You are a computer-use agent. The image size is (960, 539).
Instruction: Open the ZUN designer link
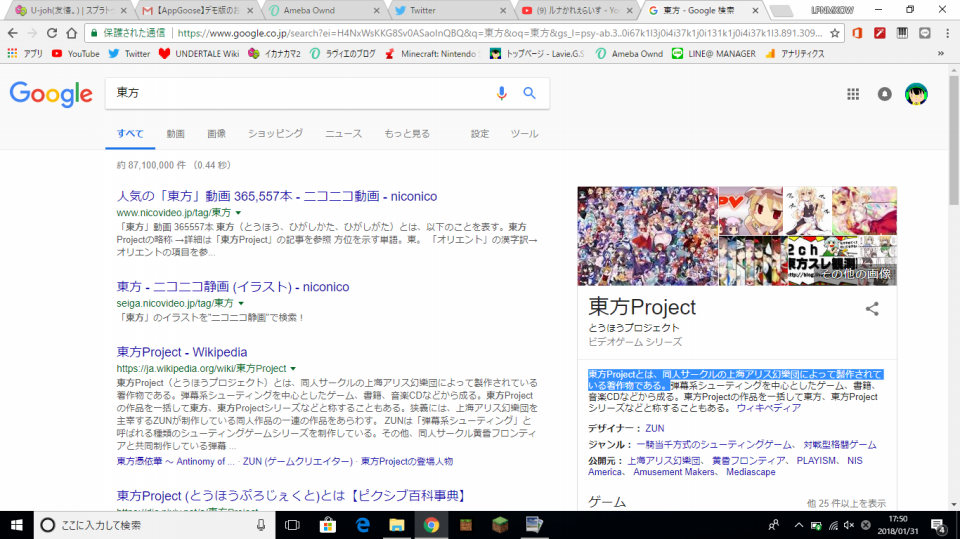pyautogui.click(x=654, y=429)
